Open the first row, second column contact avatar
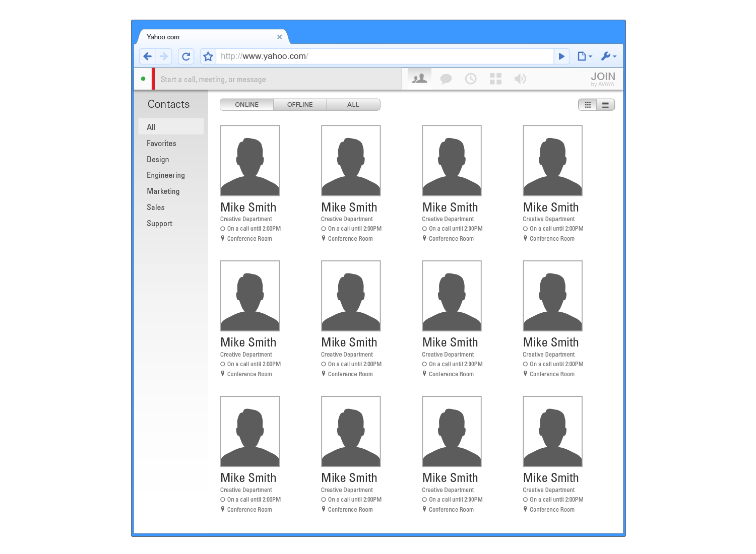The image size is (756, 554). (x=351, y=161)
